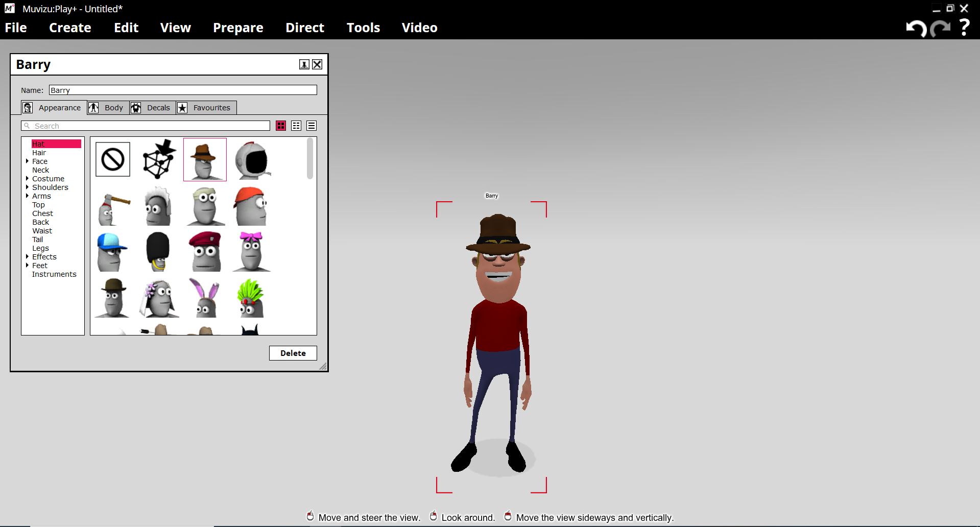This screenshot has height=527, width=980.
Task: Choose the custom 3D model hat icon
Action: click(159, 159)
